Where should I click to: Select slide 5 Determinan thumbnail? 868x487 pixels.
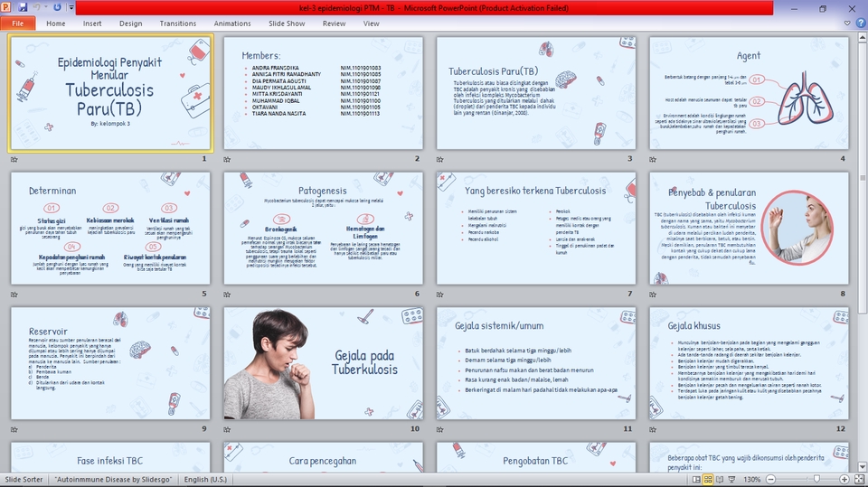point(110,228)
